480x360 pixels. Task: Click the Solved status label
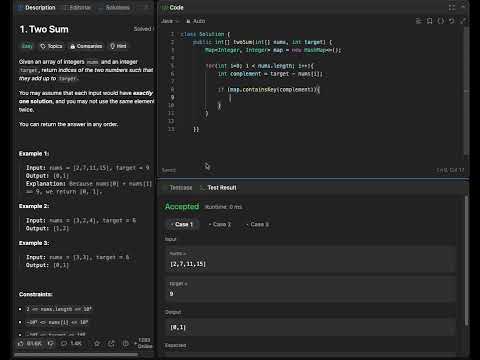[143, 29]
